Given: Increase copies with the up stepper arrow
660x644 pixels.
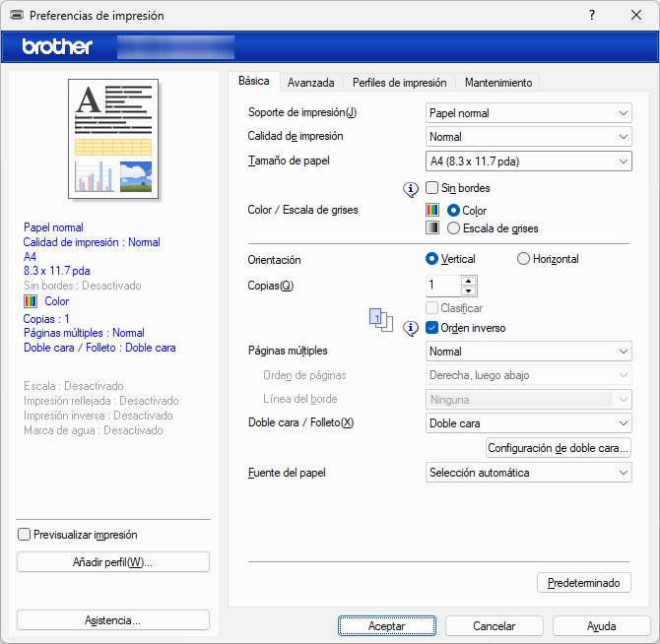Looking at the screenshot, I should click(x=468, y=280).
